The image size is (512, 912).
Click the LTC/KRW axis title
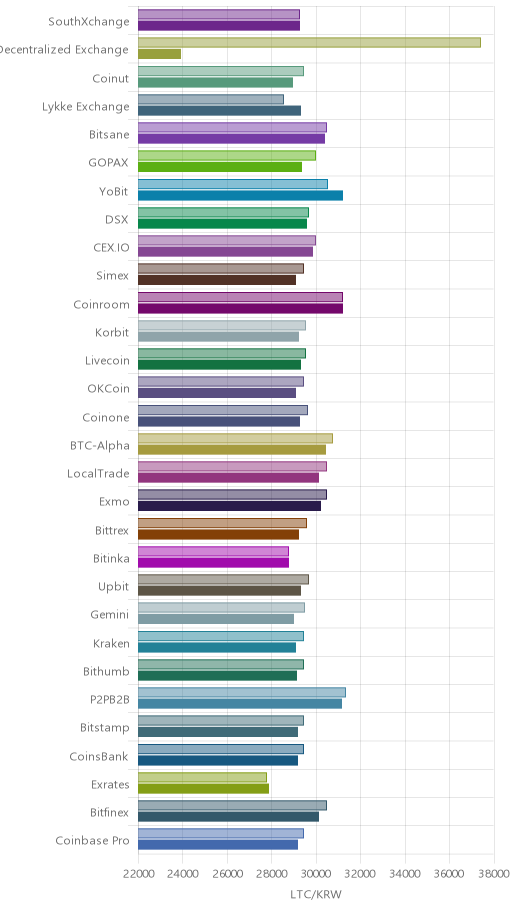[316, 895]
